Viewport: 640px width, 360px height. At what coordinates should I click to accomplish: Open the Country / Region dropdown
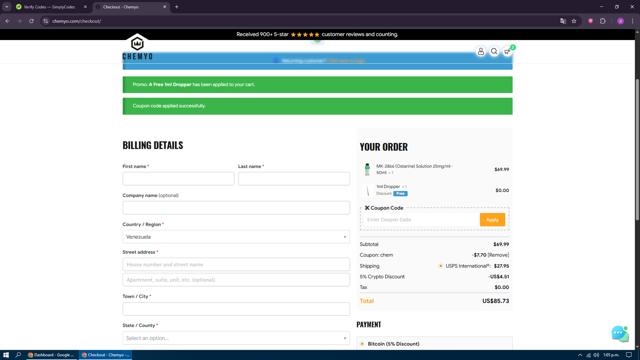(236, 237)
